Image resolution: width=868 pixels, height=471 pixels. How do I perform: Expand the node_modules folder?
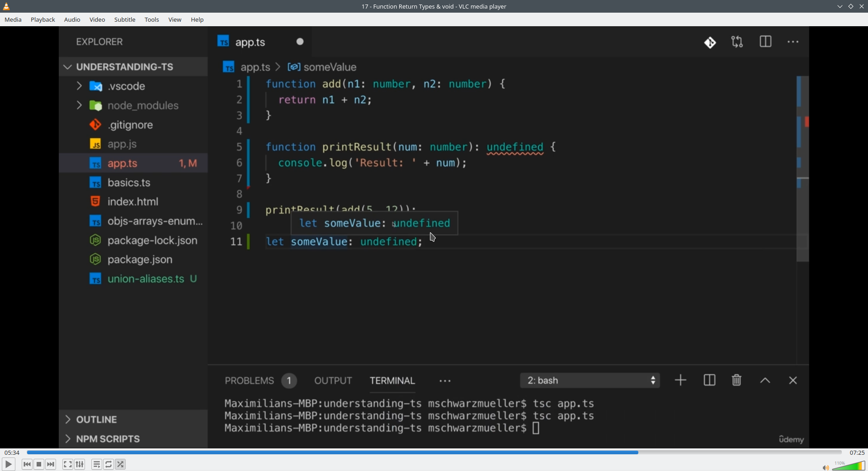[79, 105]
